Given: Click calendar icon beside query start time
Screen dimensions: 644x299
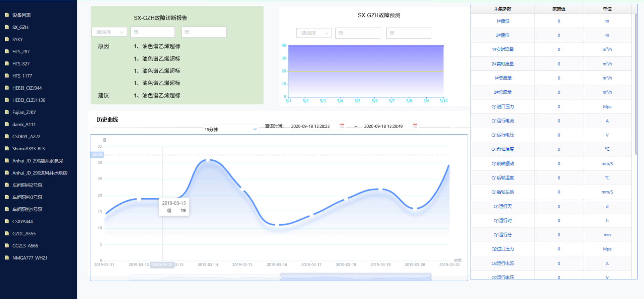Looking at the screenshot, I should [x=341, y=126].
